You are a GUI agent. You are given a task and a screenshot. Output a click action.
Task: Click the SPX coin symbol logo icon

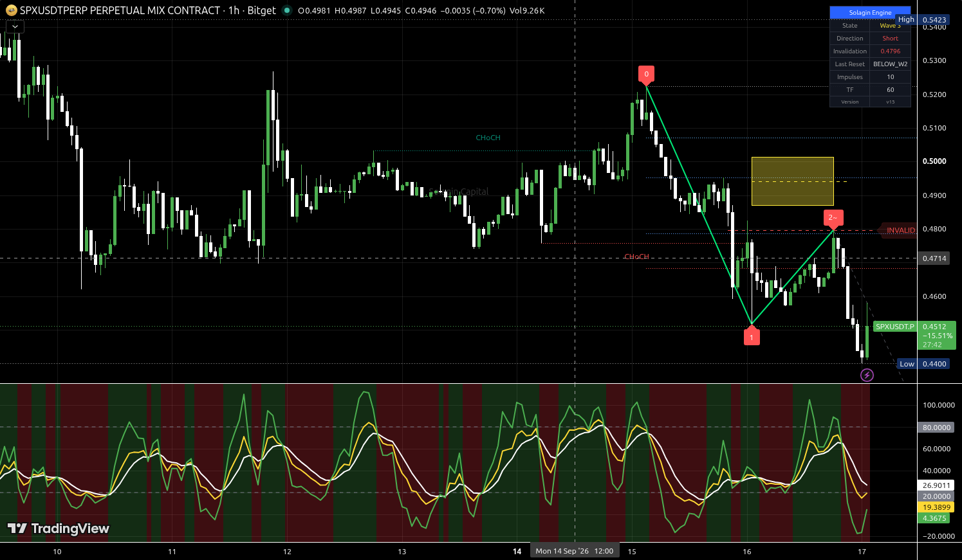tap(11, 10)
